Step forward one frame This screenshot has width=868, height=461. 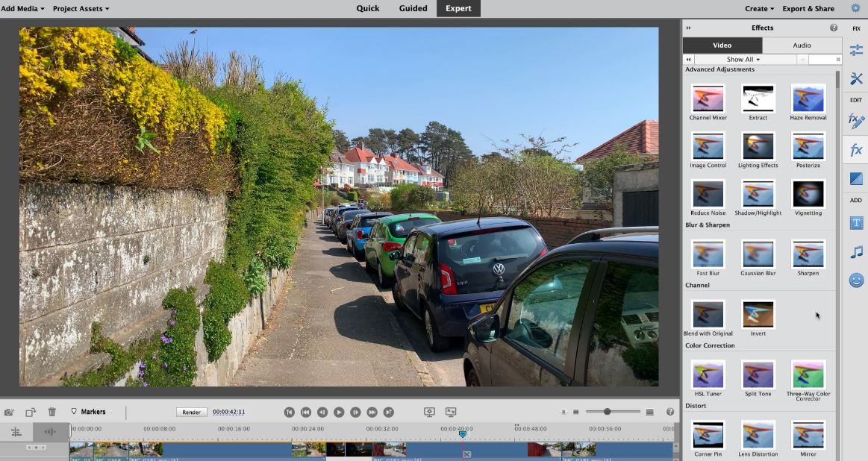pos(355,412)
